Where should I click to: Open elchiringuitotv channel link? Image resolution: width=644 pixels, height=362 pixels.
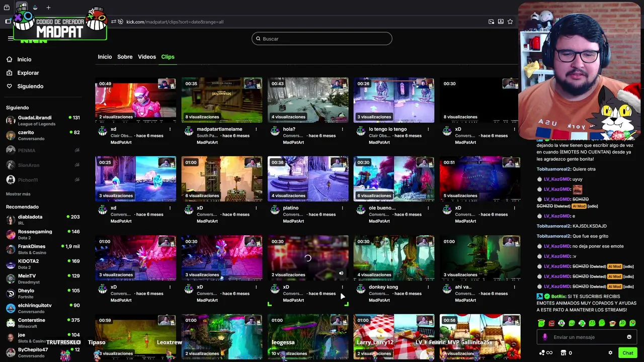pos(43,308)
